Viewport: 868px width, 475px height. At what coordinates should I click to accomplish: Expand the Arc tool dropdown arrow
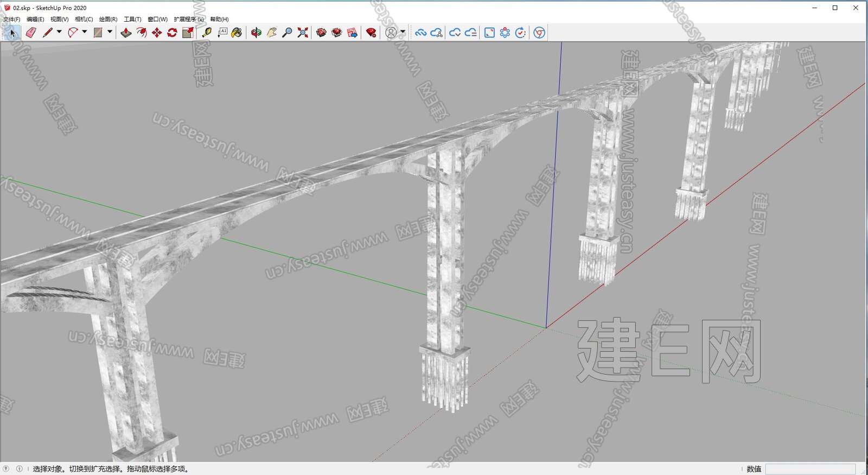coord(85,32)
